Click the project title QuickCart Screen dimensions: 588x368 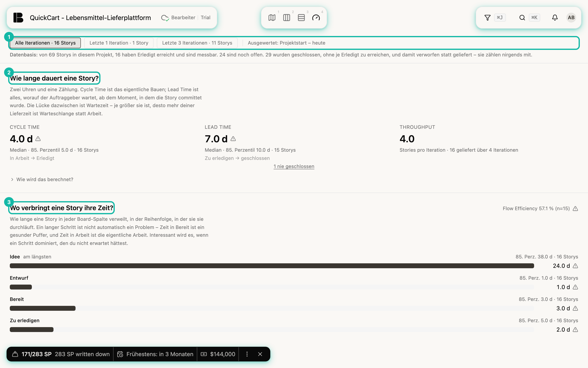[90, 18]
